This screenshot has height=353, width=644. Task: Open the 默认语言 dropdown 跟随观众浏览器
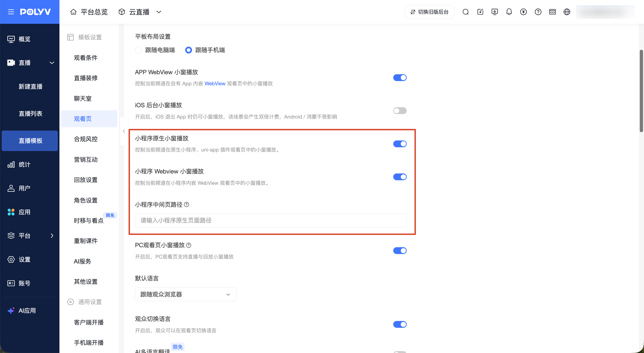click(x=186, y=294)
